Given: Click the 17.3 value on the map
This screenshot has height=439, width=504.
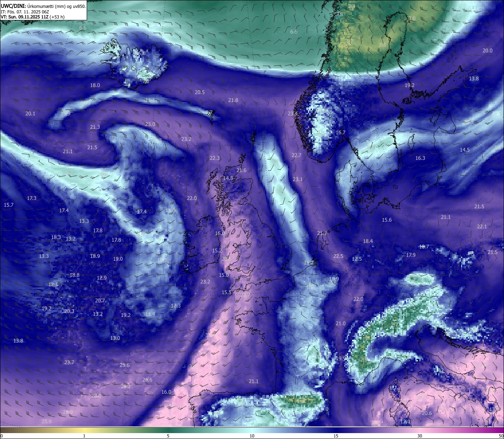Looking at the screenshot, I should tap(31, 198).
